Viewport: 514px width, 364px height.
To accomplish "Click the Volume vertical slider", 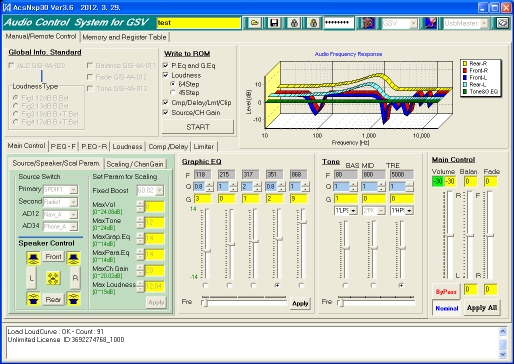I will click(450, 235).
